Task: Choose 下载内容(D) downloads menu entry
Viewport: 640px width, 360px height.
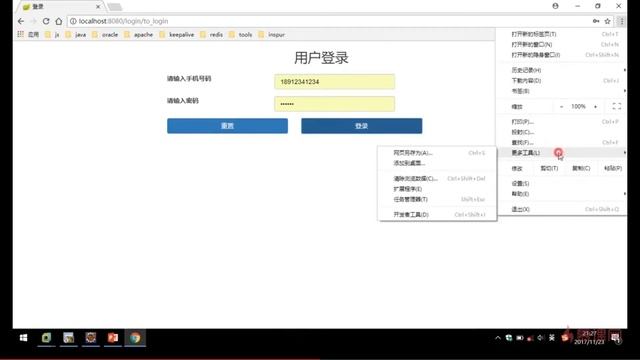Action: click(x=562, y=81)
